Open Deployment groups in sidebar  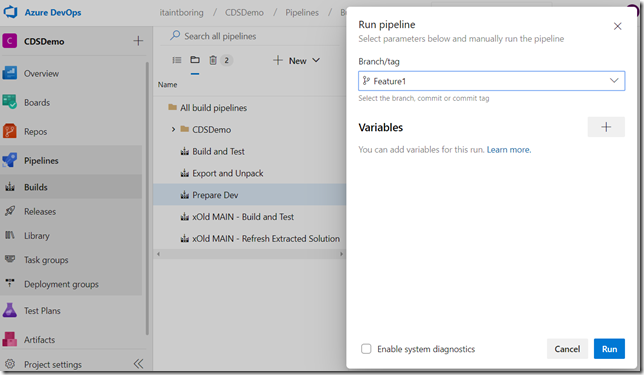pyautogui.click(x=61, y=284)
